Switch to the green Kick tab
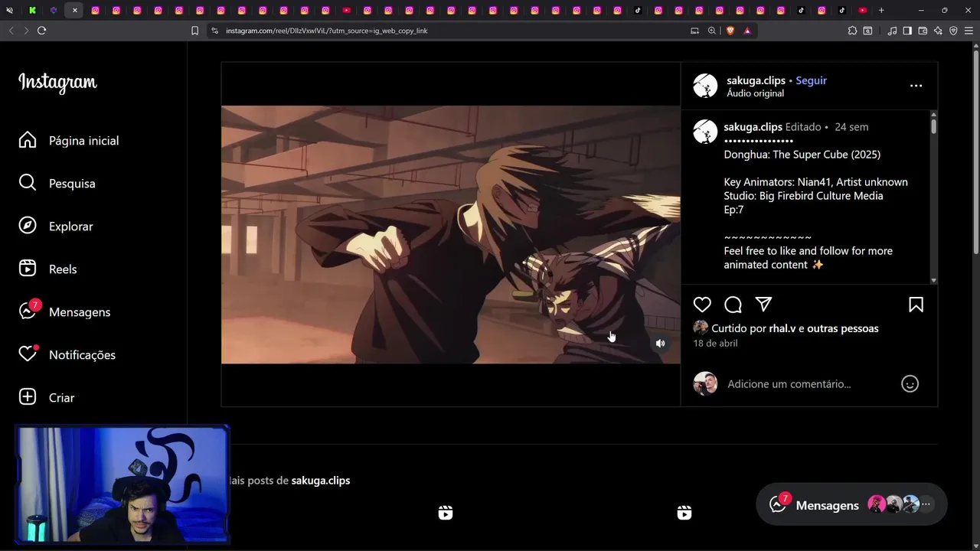980x551 pixels. (32, 10)
